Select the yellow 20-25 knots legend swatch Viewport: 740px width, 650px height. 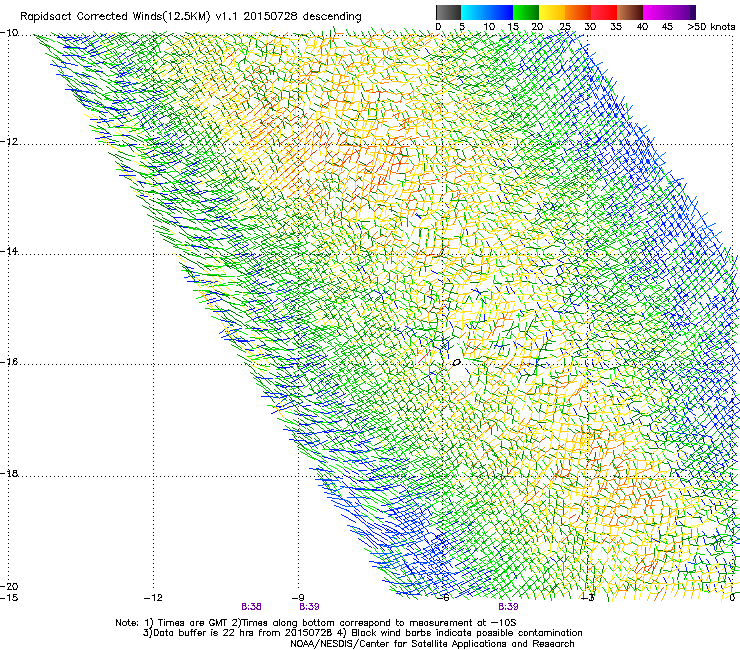(552, 12)
